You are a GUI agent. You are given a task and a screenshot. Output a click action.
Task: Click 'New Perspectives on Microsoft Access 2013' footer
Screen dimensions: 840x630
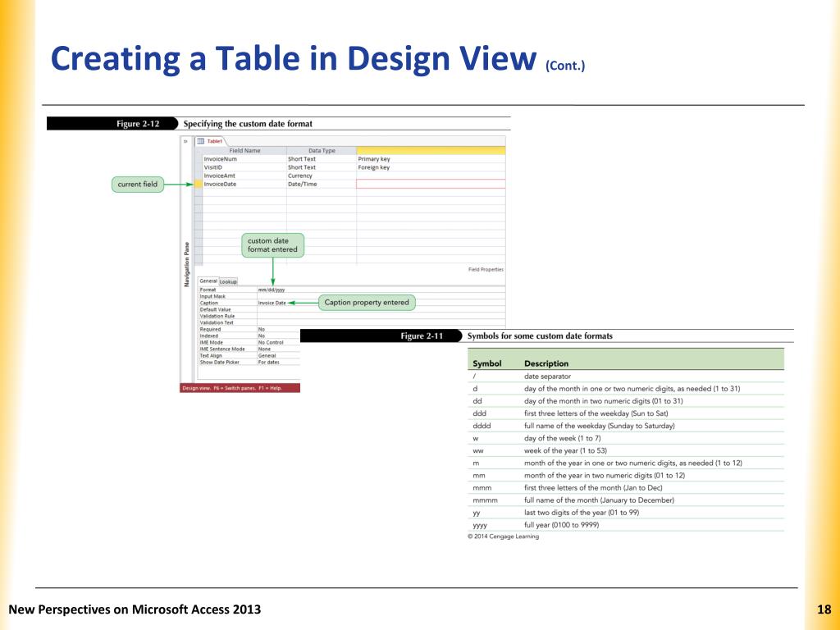[135, 609]
